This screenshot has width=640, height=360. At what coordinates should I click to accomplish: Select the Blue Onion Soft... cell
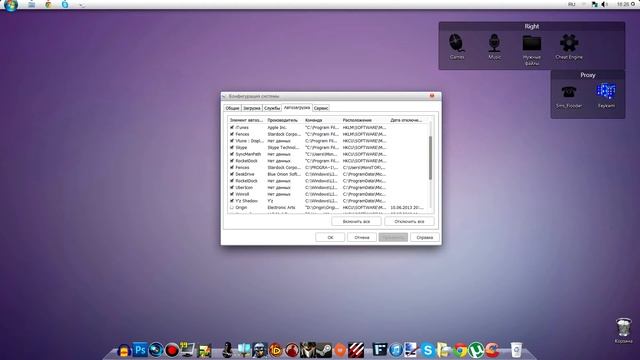284,174
